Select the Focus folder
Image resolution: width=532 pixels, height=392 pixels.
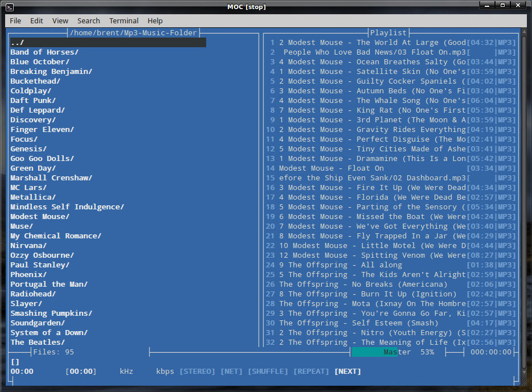(24, 139)
